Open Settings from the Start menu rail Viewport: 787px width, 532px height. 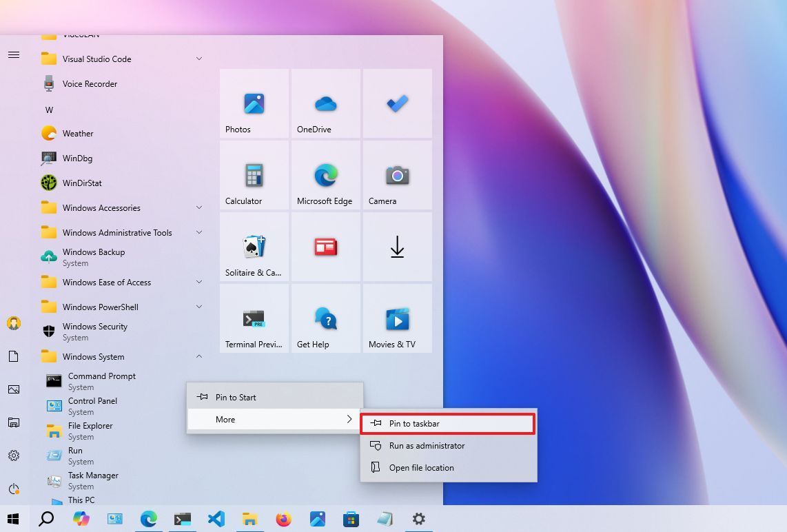click(14, 456)
